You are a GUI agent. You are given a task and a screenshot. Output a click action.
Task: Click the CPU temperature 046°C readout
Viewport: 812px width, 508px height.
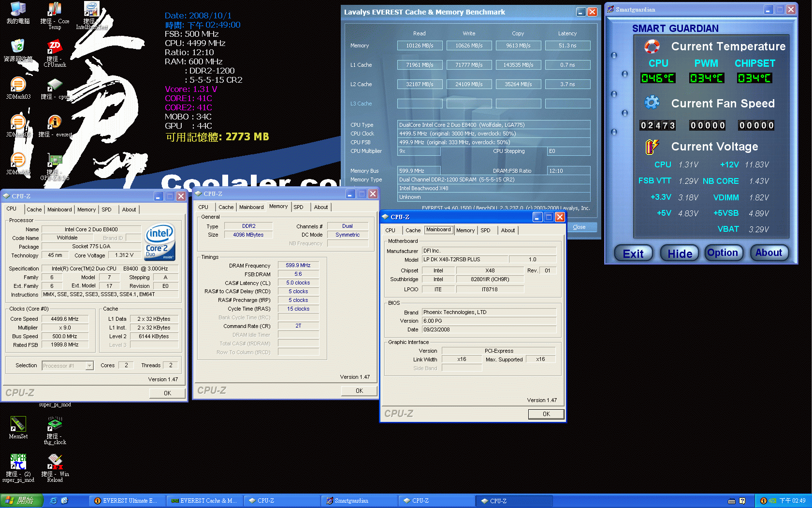658,78
